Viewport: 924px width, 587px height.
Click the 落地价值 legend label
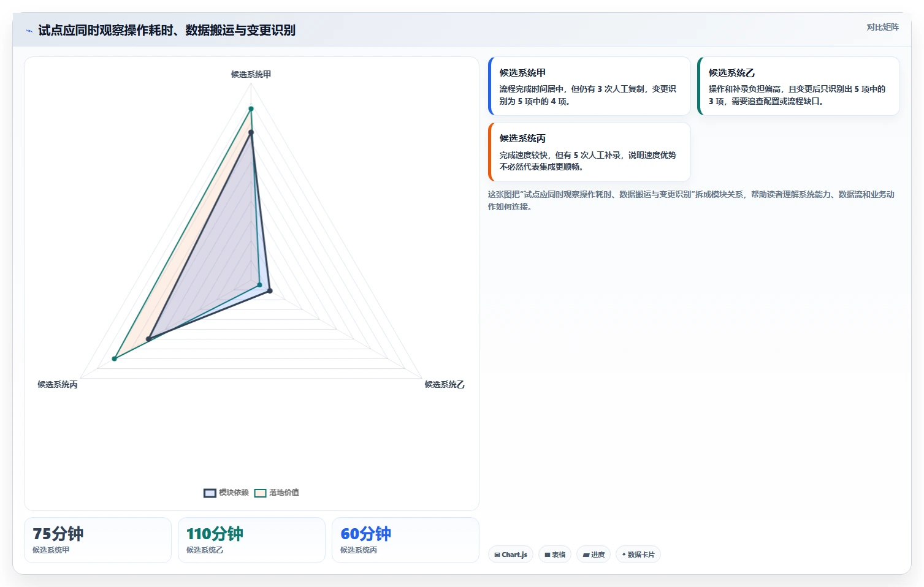point(284,493)
